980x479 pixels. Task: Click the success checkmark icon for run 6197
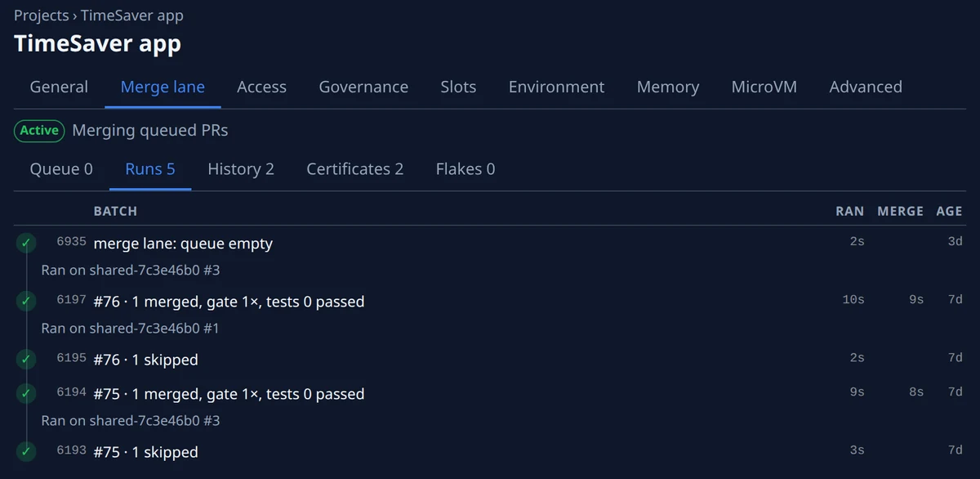coord(27,301)
